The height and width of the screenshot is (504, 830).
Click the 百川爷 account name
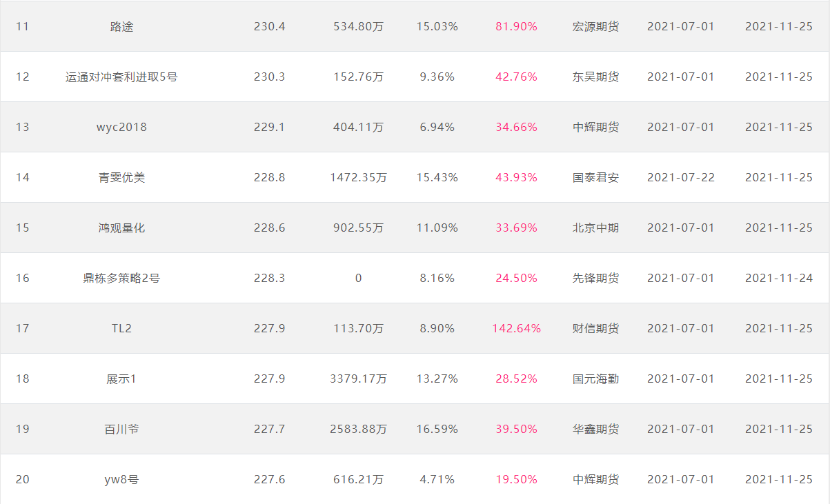pyautogui.click(x=121, y=430)
